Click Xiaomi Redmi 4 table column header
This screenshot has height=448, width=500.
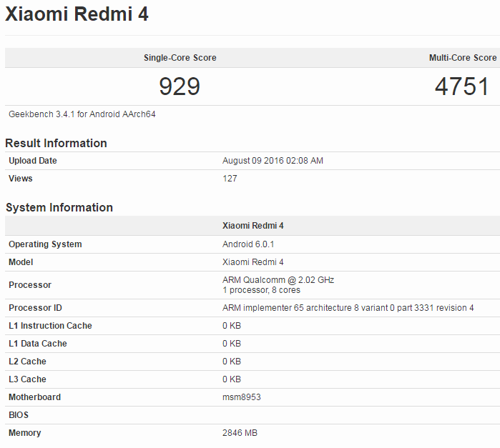[x=253, y=226]
